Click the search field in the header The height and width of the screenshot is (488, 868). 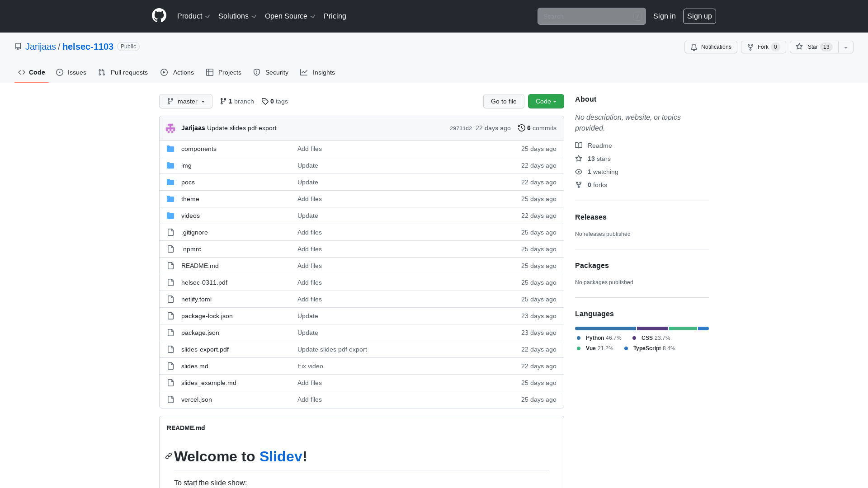588,16
